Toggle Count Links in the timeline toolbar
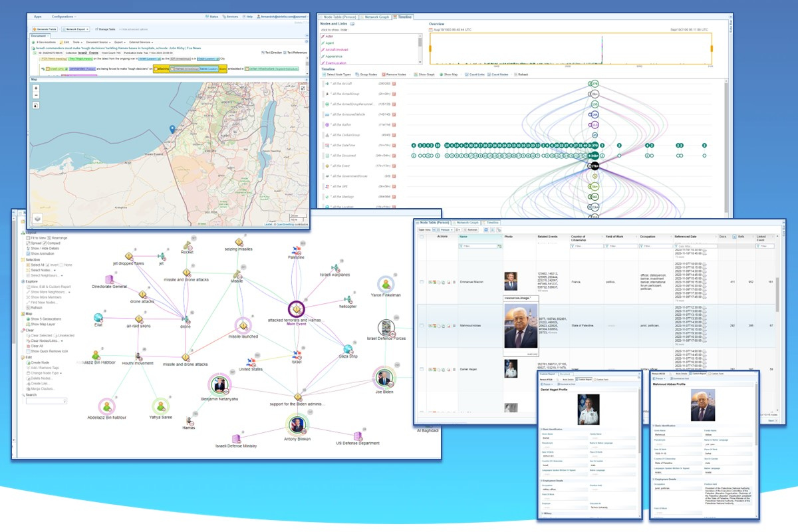The height and width of the screenshot is (532, 798). click(476, 74)
